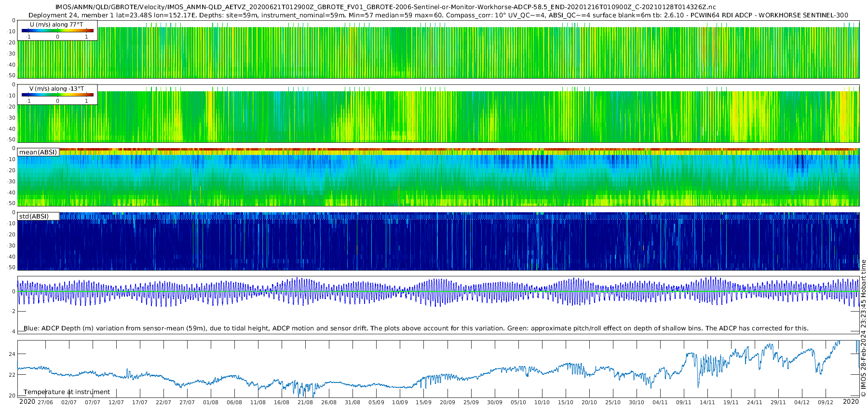Image resolution: width=868 pixels, height=410 pixels.
Task: Select the 27/06 date tick label
Action: point(45,402)
